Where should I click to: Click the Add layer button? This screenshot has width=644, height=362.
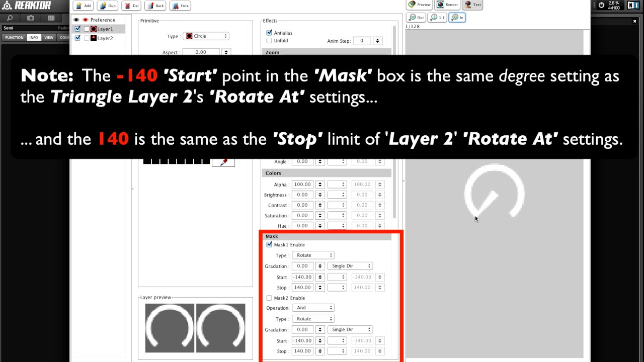tap(83, 6)
